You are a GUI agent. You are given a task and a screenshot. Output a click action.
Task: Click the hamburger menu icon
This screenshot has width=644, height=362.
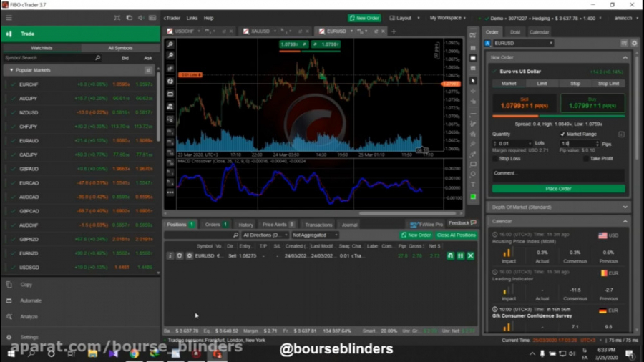9,18
